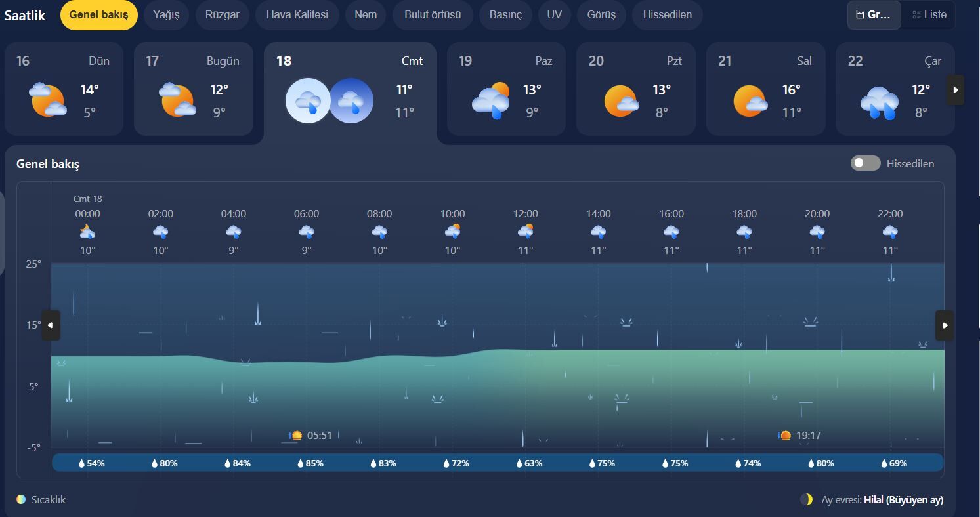Viewport: 980px width, 517px height.
Task: Click the crescent moon phase icon
Action: click(x=807, y=500)
